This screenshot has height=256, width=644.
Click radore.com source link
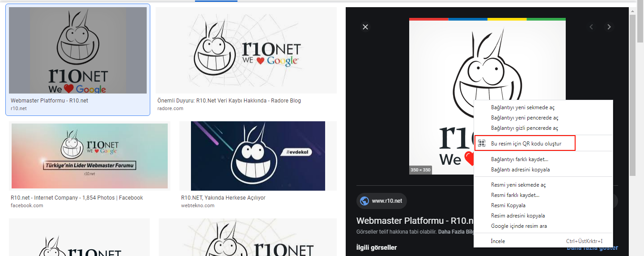coord(170,108)
